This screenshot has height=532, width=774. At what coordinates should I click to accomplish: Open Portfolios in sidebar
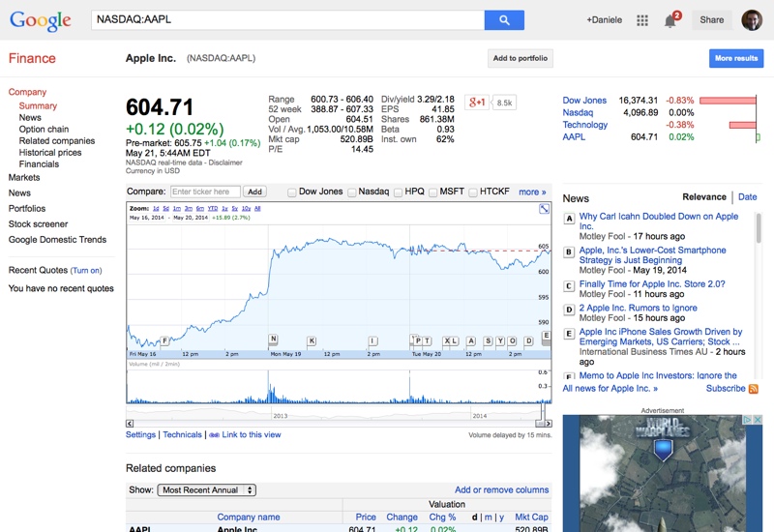[x=27, y=208]
